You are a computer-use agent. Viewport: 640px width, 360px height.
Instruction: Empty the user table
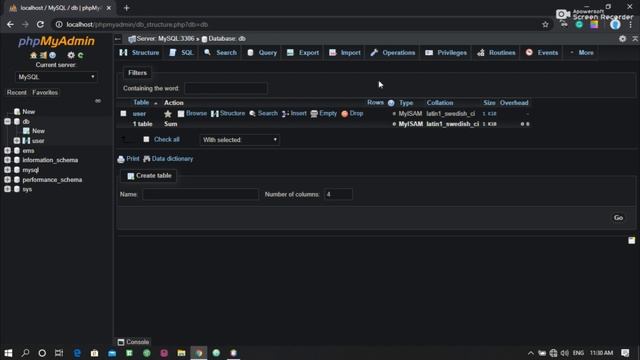pos(324,113)
